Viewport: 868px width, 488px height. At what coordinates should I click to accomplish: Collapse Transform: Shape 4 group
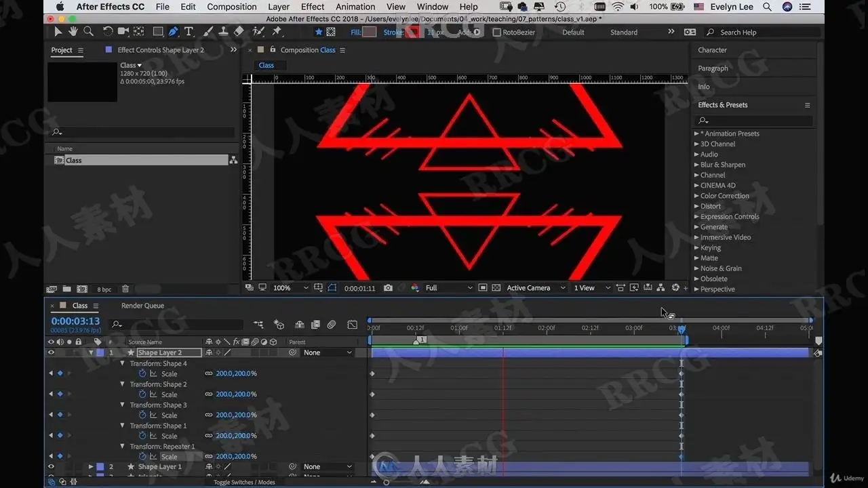click(123, 363)
